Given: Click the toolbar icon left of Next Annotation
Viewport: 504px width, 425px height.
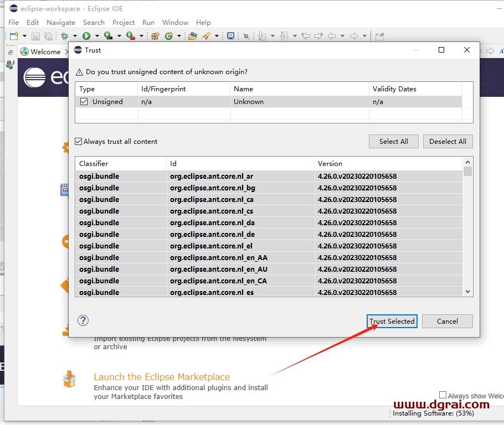Looking at the screenshot, I should click(x=246, y=36).
